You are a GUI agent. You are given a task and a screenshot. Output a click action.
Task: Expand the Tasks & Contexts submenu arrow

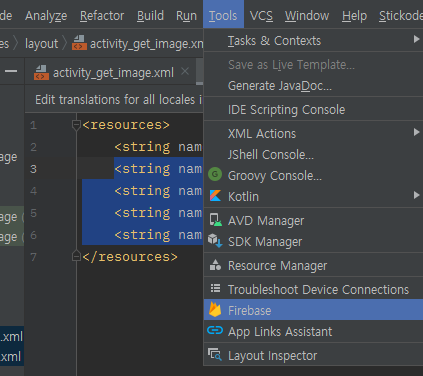416,39
